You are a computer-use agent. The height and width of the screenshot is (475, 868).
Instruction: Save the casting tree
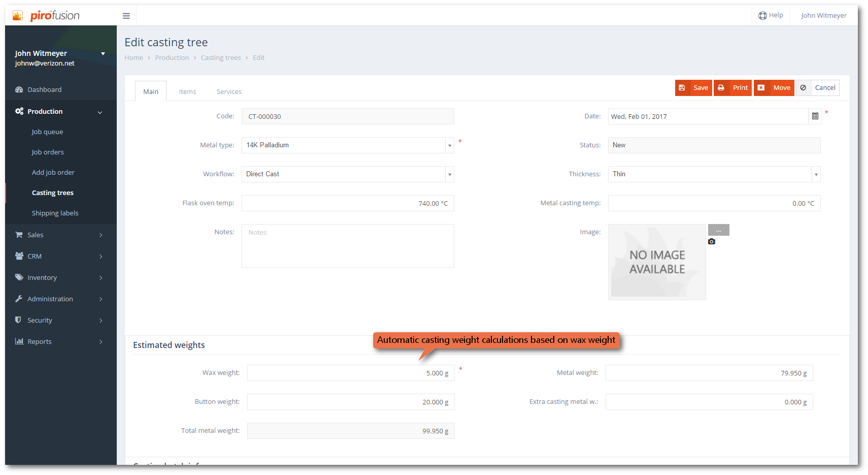(x=693, y=88)
